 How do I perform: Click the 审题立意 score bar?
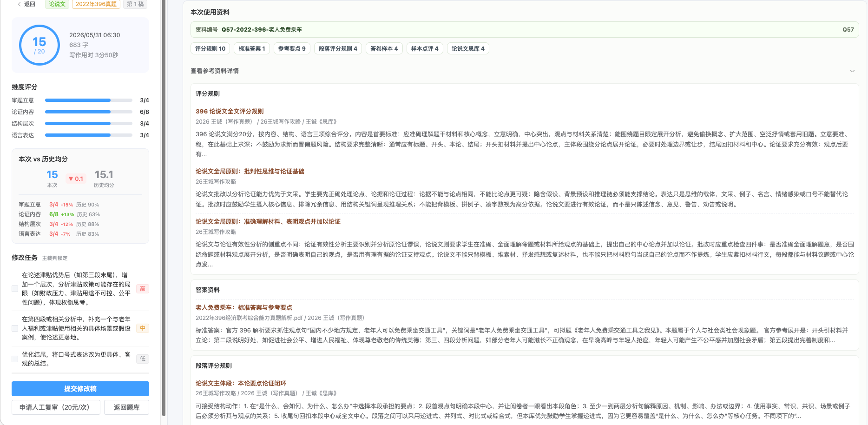(x=89, y=100)
